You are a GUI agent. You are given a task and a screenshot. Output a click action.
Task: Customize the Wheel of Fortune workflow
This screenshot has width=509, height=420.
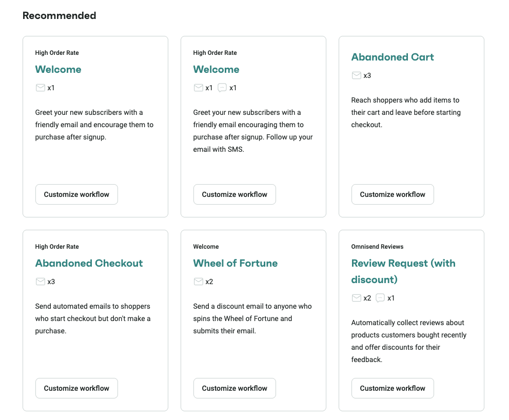234,388
